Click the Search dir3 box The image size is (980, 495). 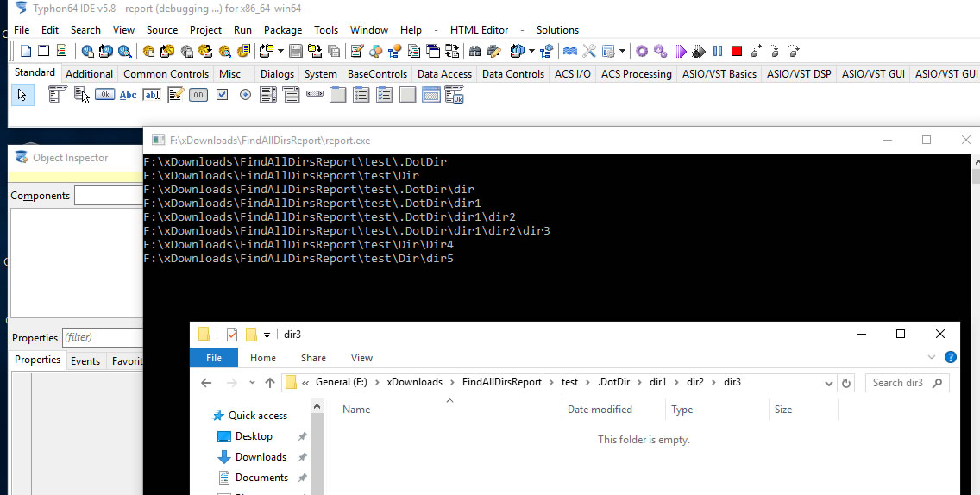pyautogui.click(x=907, y=383)
